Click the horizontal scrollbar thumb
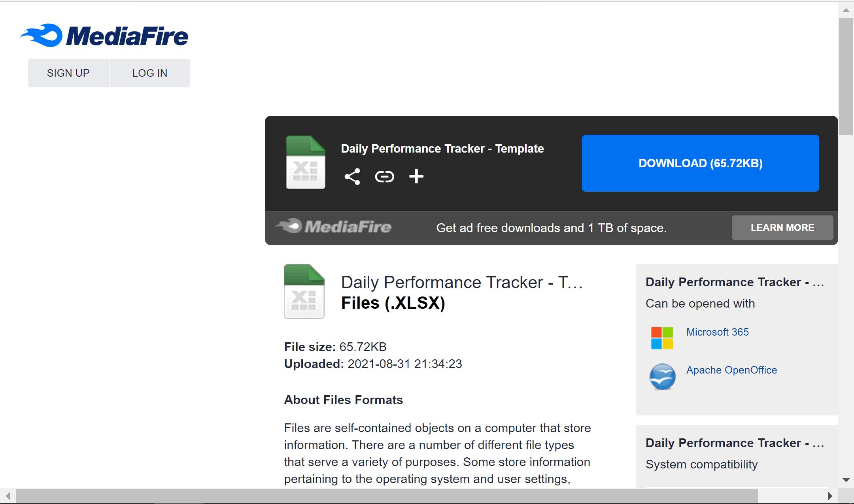This screenshot has height=504, width=854. coord(387,496)
